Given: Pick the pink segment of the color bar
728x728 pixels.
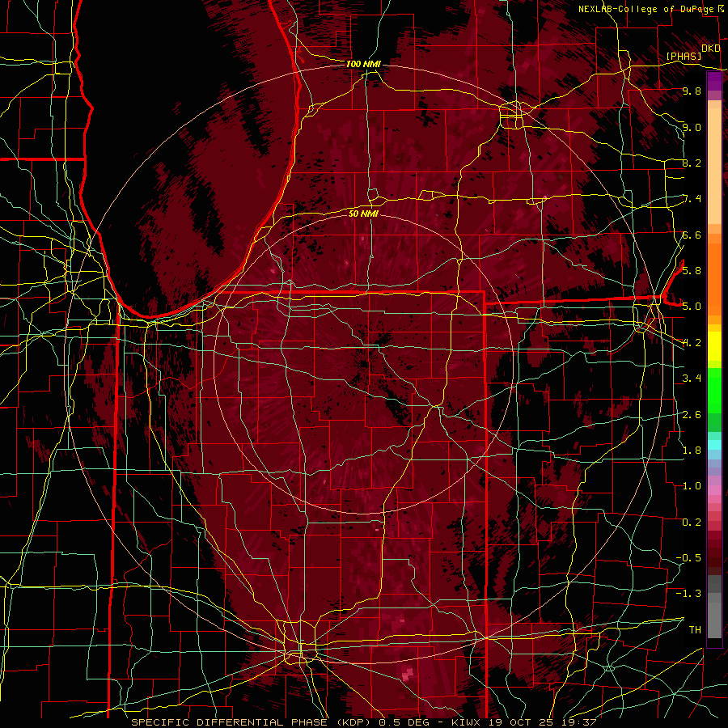Looking at the screenshot, I should (x=714, y=490).
